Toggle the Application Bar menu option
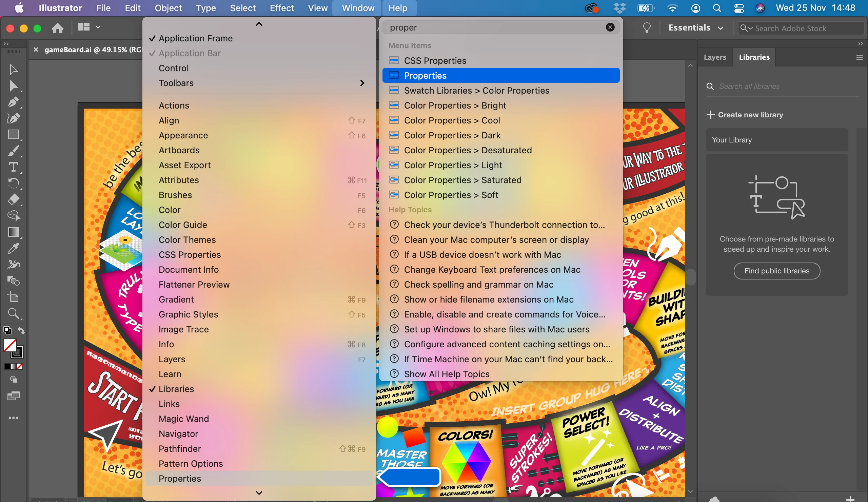Screen dimensions: 868x502 tap(190, 53)
